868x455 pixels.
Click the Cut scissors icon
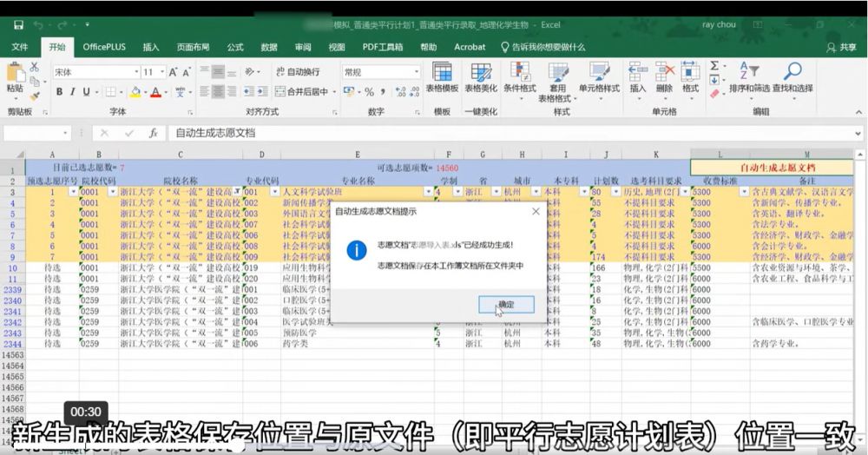(x=35, y=67)
